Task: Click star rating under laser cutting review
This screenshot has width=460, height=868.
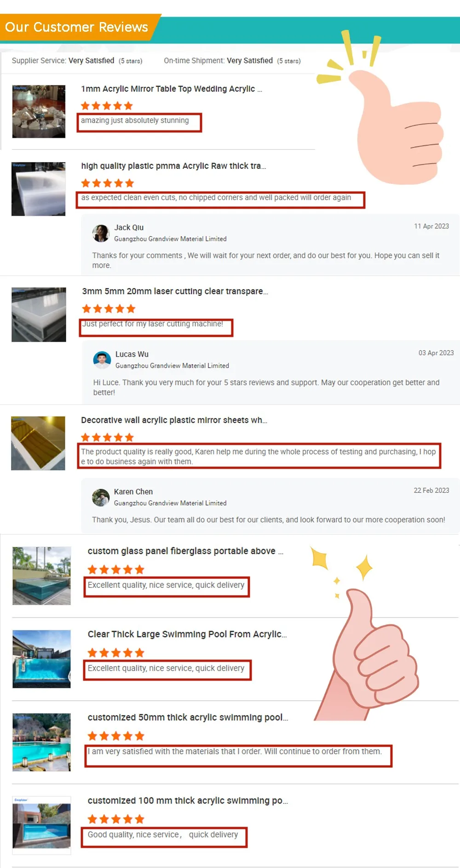Action: pos(109,308)
